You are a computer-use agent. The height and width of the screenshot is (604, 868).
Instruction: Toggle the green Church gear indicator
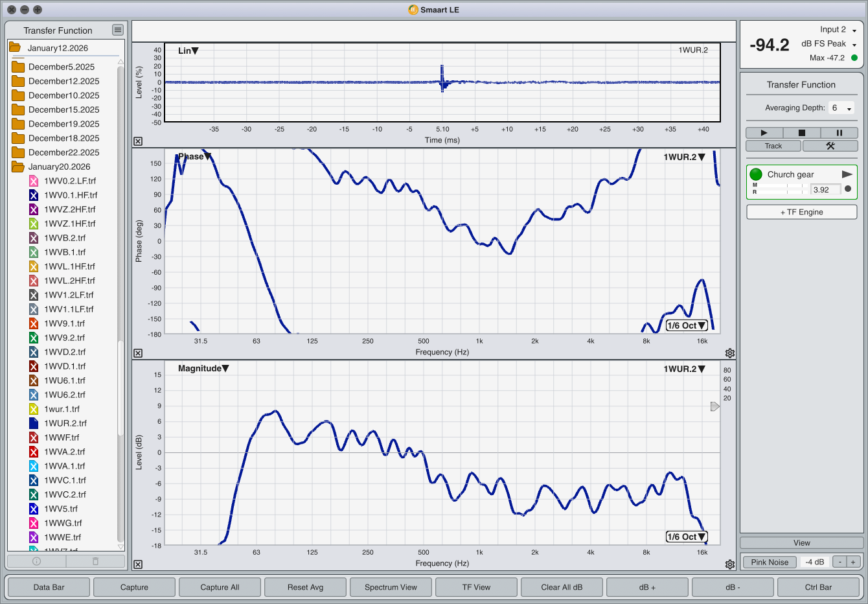coord(755,174)
